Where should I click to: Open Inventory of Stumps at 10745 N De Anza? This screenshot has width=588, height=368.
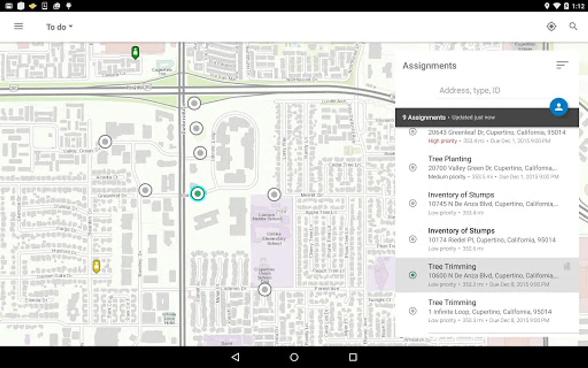487,204
